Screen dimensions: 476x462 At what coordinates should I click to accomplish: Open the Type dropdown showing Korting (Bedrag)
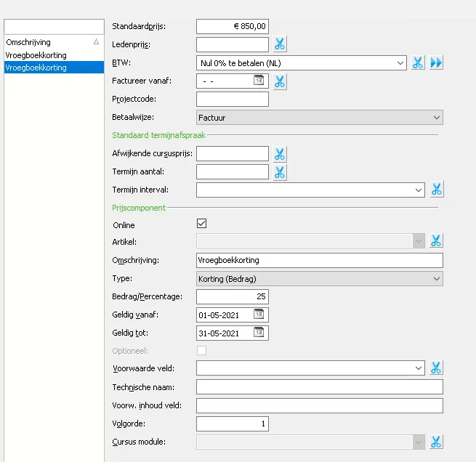(x=319, y=279)
